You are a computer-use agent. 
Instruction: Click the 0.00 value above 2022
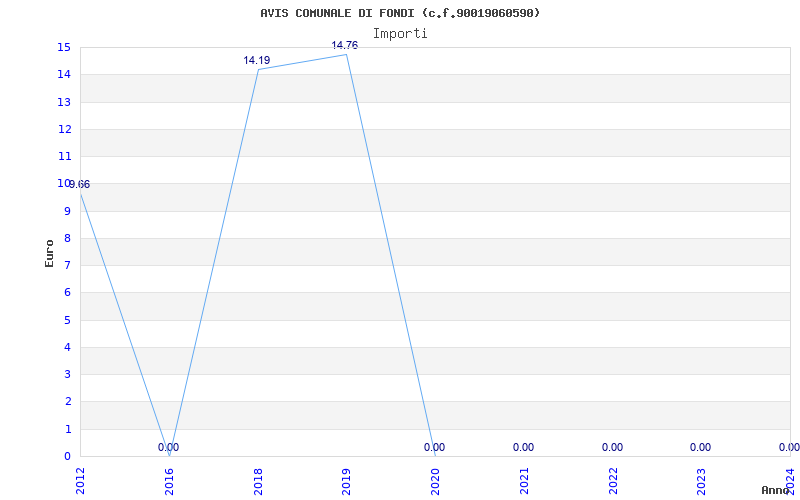pyautogui.click(x=612, y=447)
